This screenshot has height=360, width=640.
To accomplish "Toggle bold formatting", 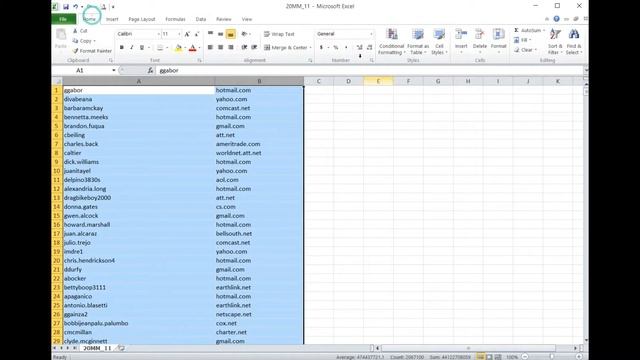I will click(122, 48).
